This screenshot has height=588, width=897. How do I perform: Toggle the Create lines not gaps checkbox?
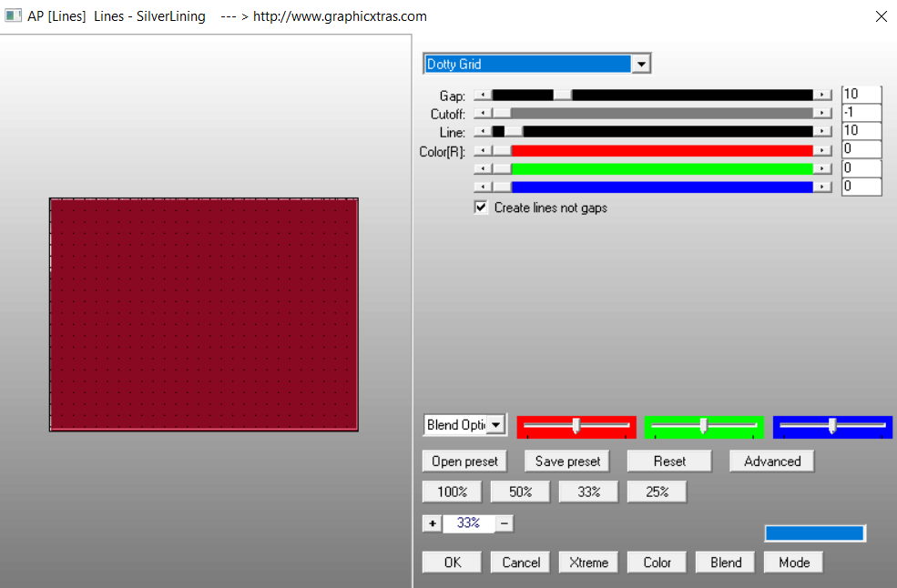(x=481, y=207)
